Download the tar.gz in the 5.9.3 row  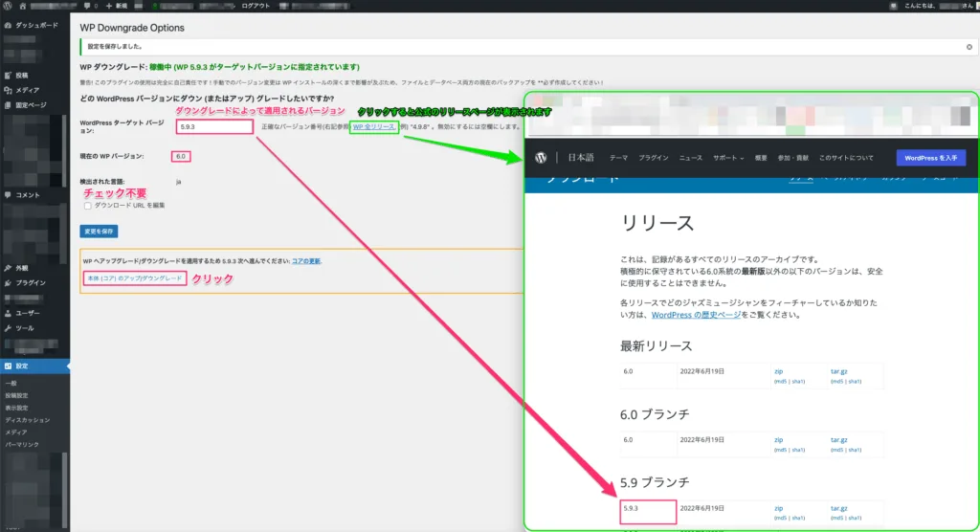838,508
